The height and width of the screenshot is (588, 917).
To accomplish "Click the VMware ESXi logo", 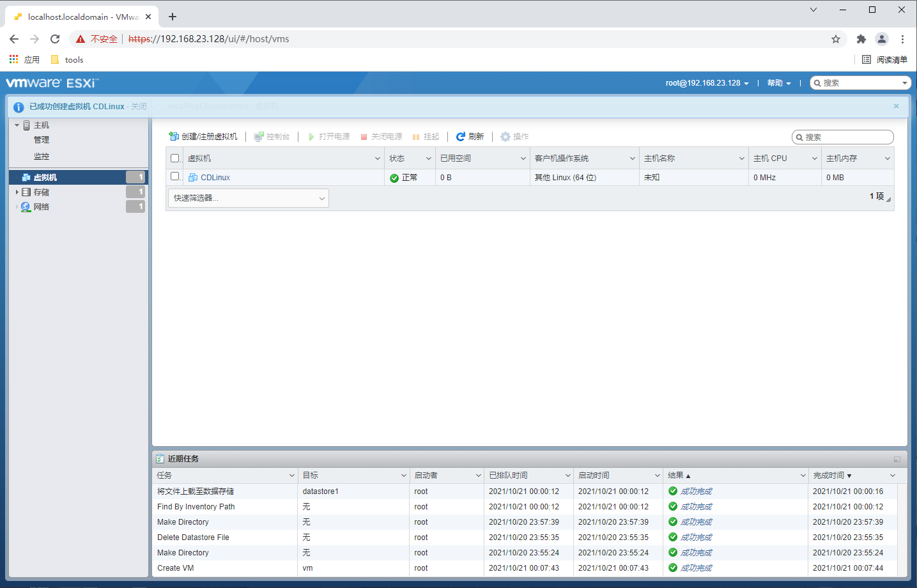I will pyautogui.click(x=52, y=83).
